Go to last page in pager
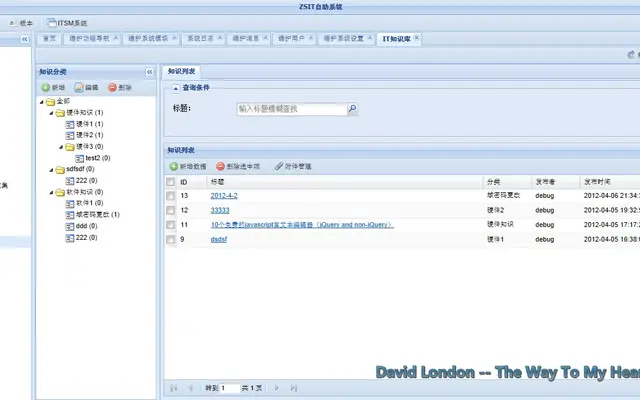This screenshot has width=640, height=400. click(294, 388)
